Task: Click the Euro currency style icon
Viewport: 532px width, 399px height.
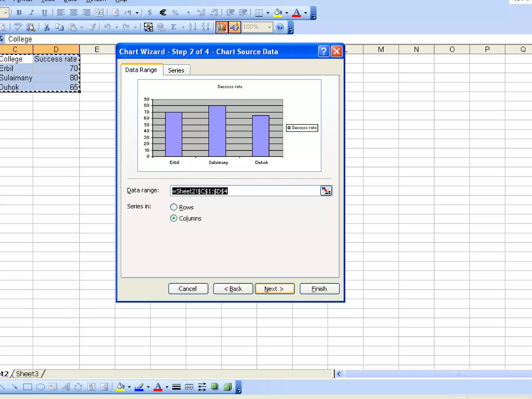Action: tap(163, 12)
